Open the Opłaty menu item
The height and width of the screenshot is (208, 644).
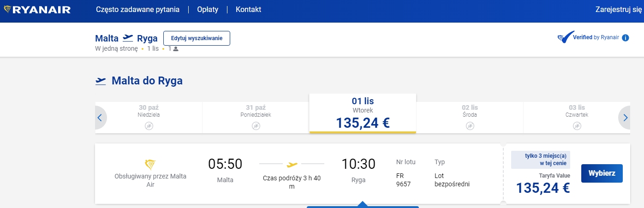(208, 9)
